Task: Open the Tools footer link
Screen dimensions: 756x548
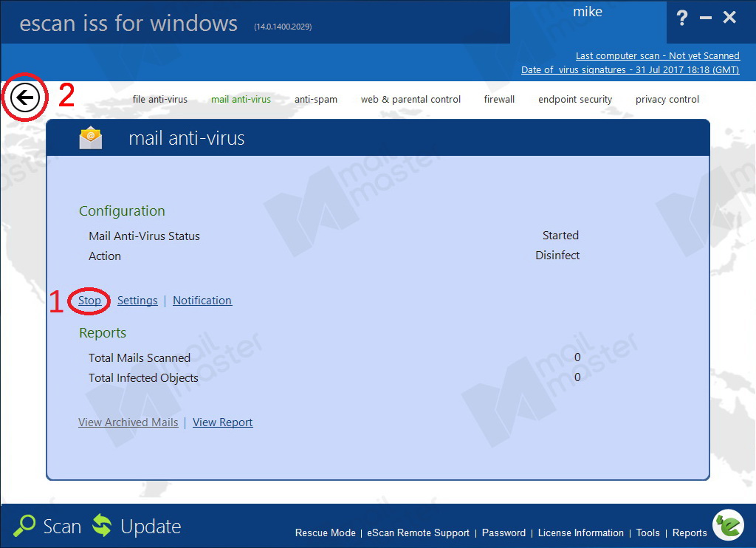Action: click(648, 533)
